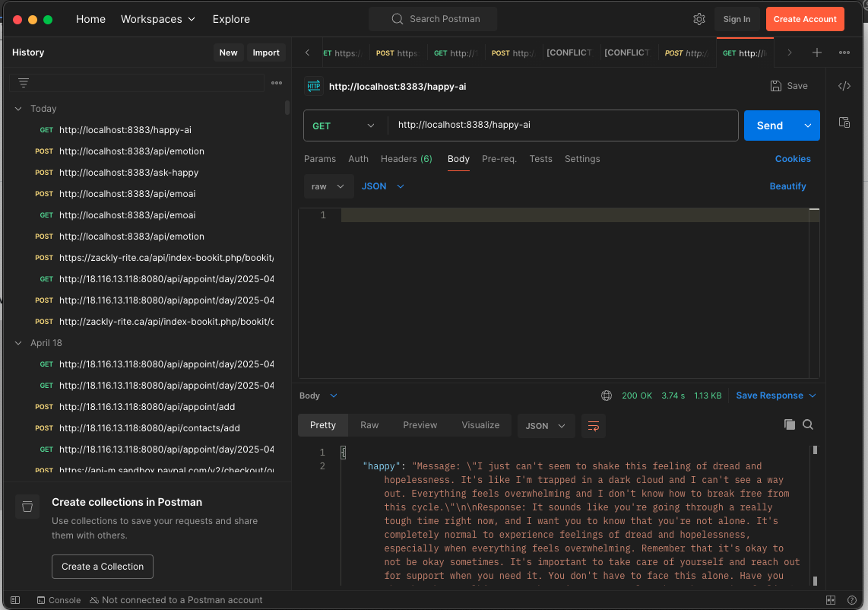The height and width of the screenshot is (610, 868).
Task: Copy response body with copy icon
Action: (x=790, y=424)
